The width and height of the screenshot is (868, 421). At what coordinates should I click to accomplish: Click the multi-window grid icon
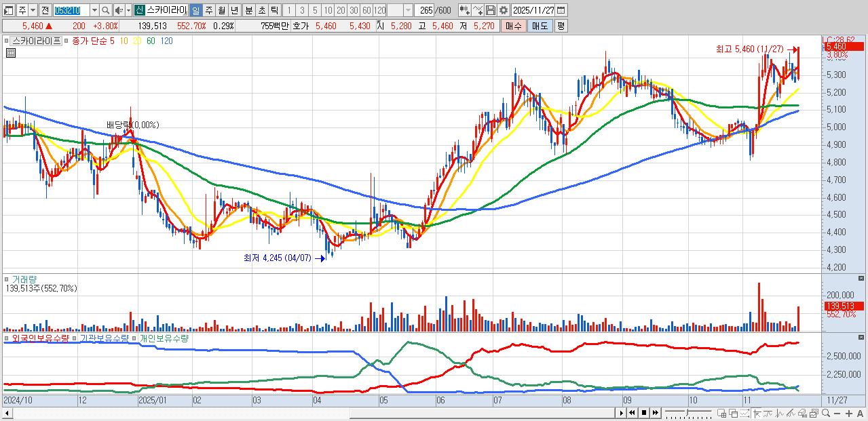(721, 413)
